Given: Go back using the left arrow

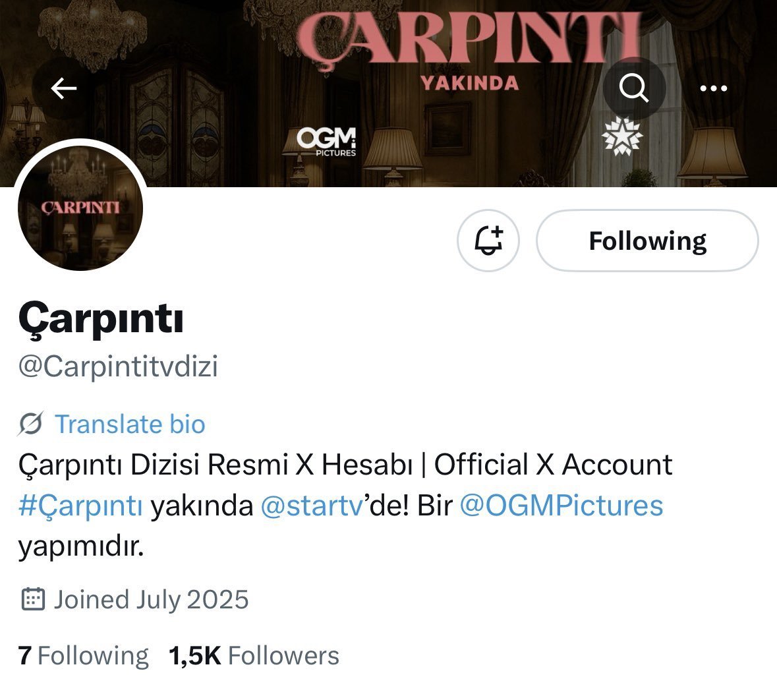Looking at the screenshot, I should 63,88.
